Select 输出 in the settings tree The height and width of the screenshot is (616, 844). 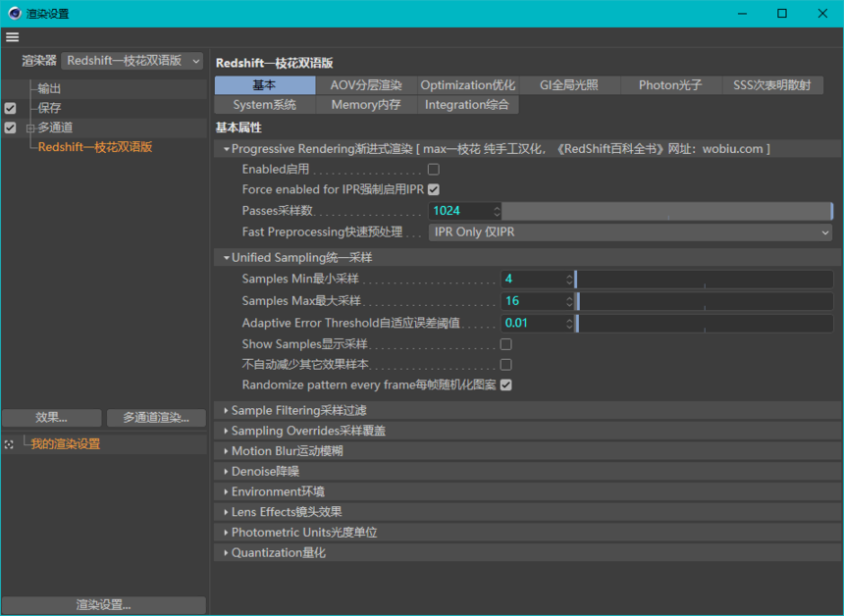click(x=49, y=88)
